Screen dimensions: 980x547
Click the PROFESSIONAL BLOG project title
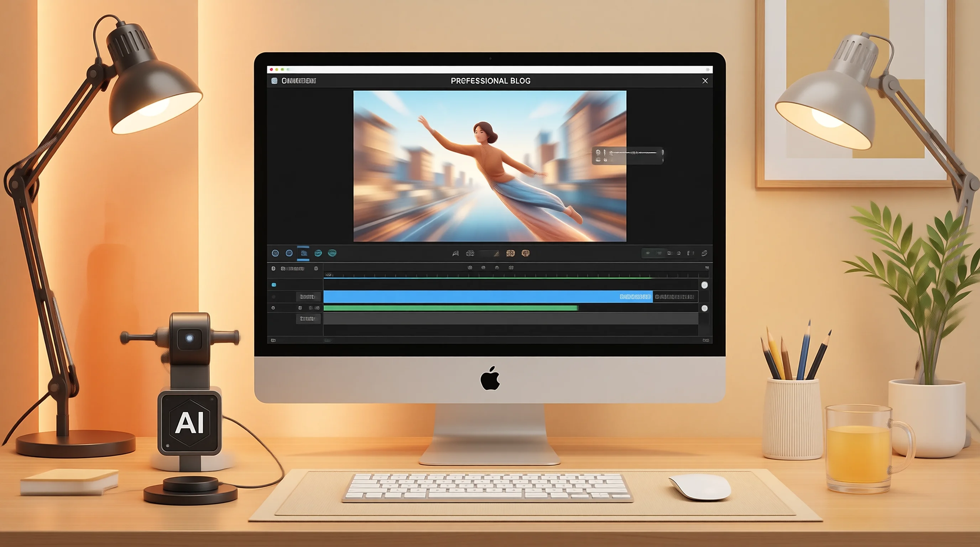click(x=490, y=80)
